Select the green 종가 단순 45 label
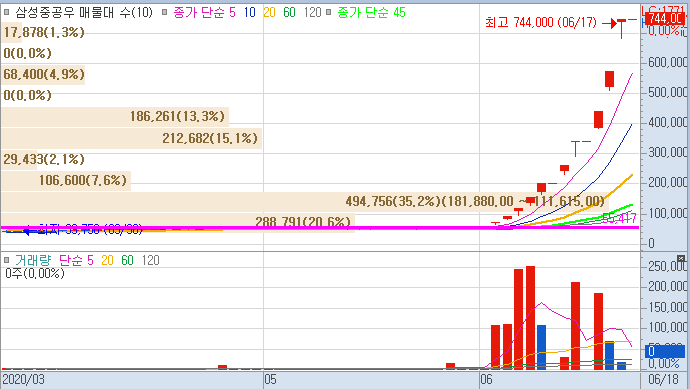Image resolution: width=690 pixels, height=389 pixels. point(371,12)
